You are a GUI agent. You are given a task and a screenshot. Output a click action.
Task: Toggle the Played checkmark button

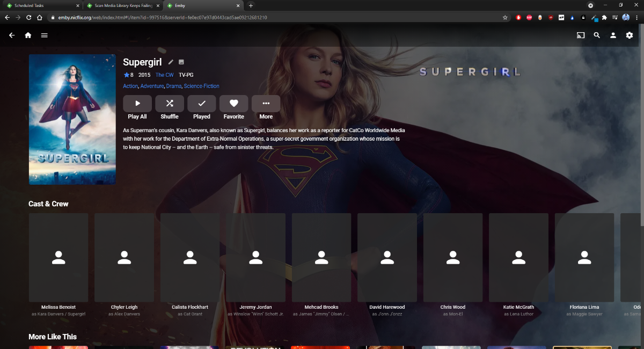tap(202, 104)
